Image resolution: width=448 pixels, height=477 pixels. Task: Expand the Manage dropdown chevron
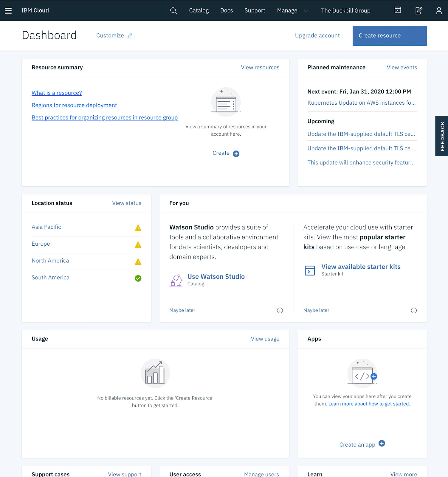point(306,11)
